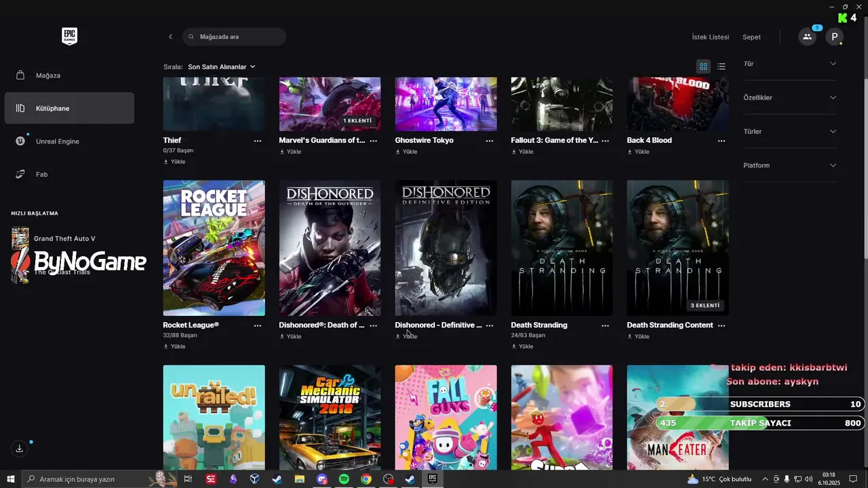Click the Epic Games taskbar icon

click(432, 479)
